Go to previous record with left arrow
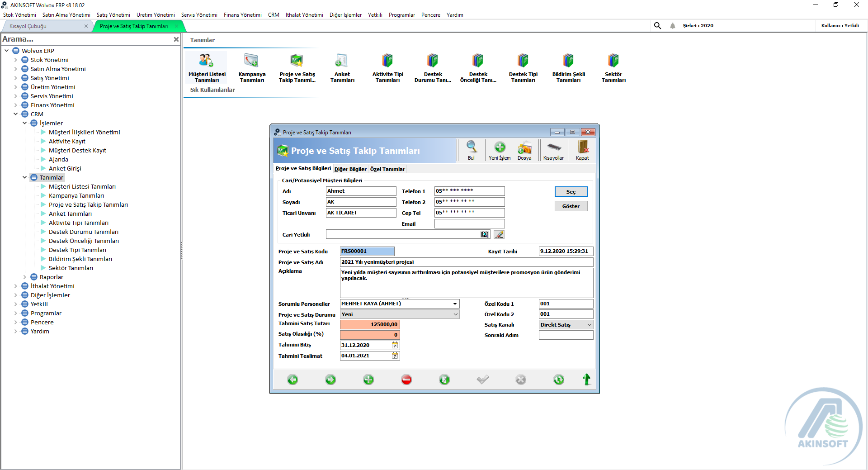 pos(292,380)
